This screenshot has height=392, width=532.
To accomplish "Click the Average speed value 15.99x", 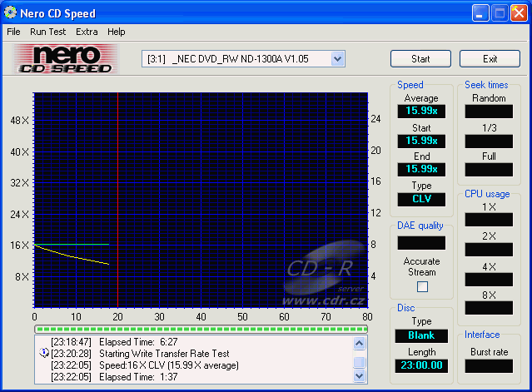I will (421, 111).
